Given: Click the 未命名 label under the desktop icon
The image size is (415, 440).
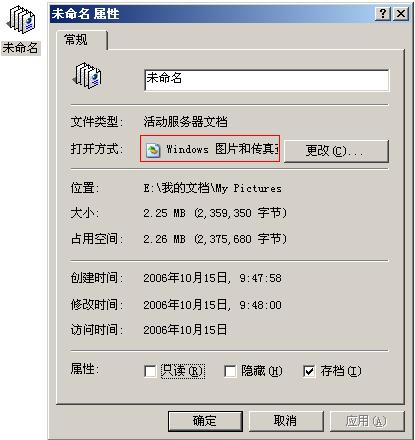Looking at the screenshot, I should click(21, 48).
